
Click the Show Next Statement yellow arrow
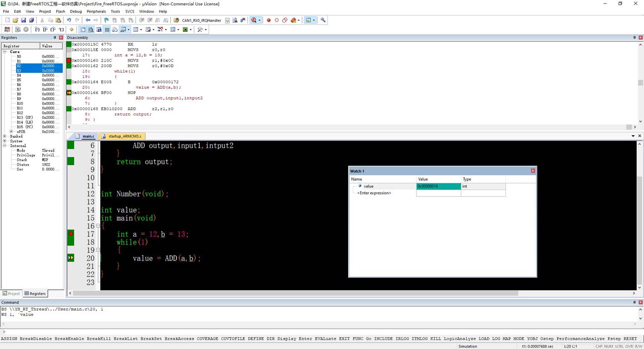pyautogui.click(x=72, y=30)
